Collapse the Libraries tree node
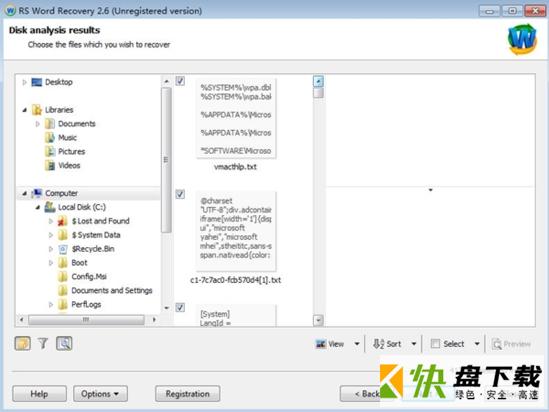The width and height of the screenshot is (549, 412). coord(24,110)
